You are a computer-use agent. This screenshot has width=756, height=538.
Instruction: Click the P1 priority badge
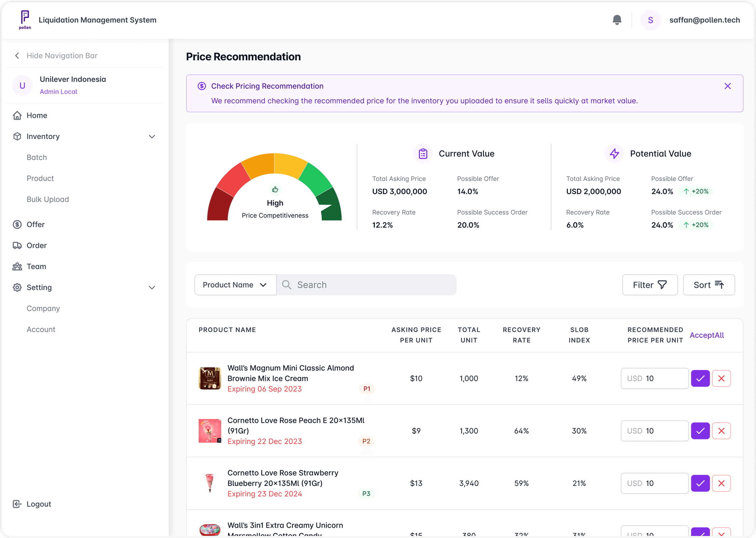367,389
